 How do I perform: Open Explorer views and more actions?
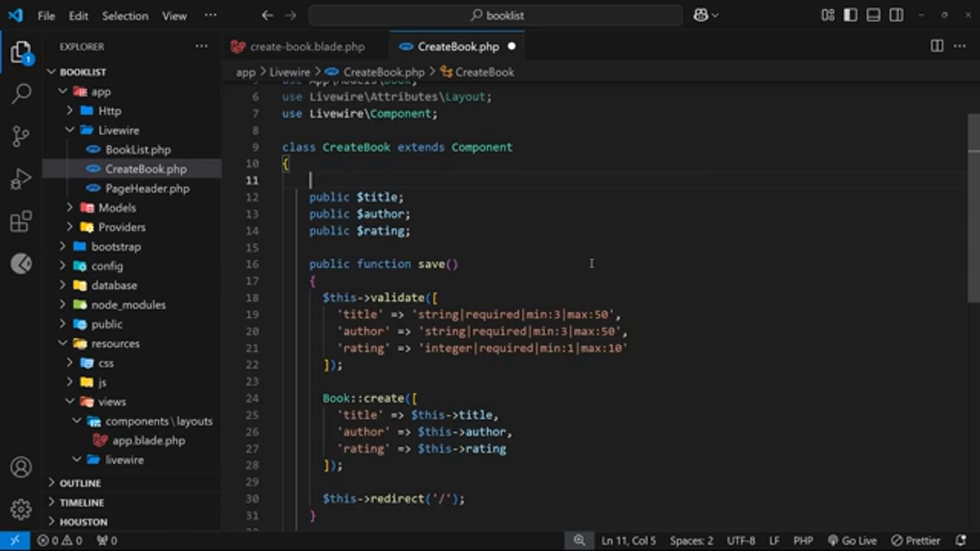pos(201,46)
